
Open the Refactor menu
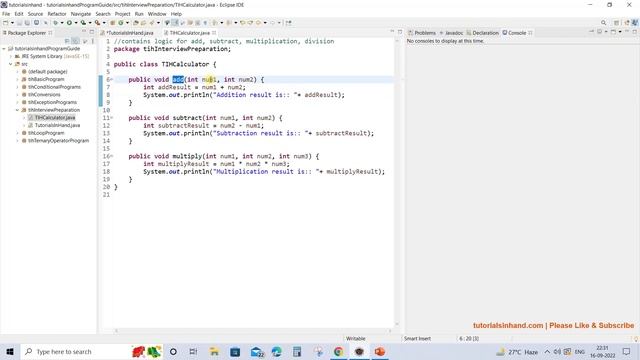57,14
